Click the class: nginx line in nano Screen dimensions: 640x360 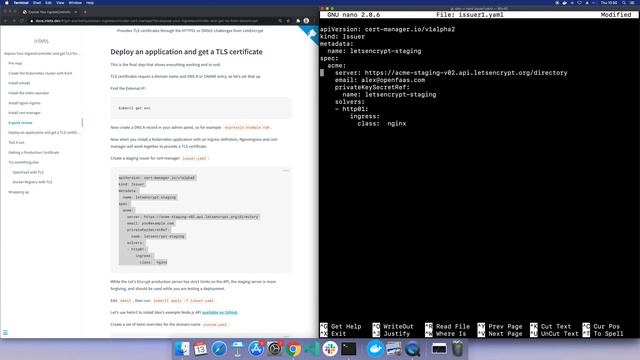click(x=382, y=124)
